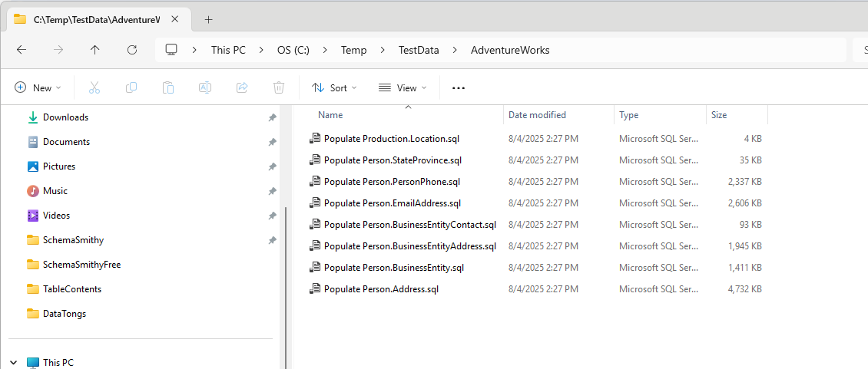The width and height of the screenshot is (868, 369).
Task: Open Pictures in navigation pane
Action: point(59,166)
